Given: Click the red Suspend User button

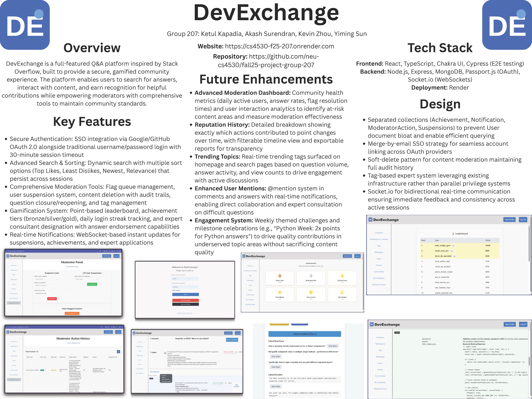Looking at the screenshot, I should pyautogui.click(x=52, y=299).
